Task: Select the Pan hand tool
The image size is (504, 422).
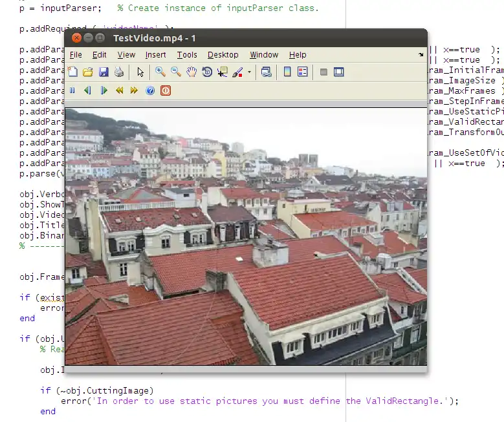Action: [192, 72]
